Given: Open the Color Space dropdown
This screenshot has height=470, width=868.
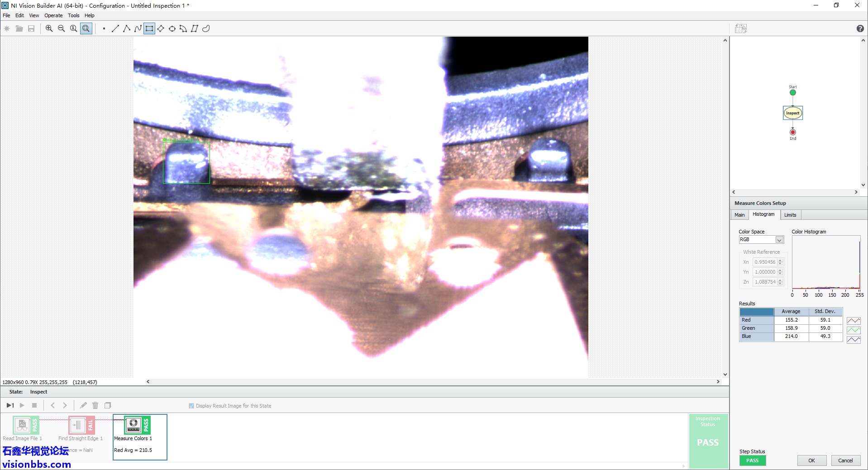Looking at the screenshot, I should pos(780,239).
